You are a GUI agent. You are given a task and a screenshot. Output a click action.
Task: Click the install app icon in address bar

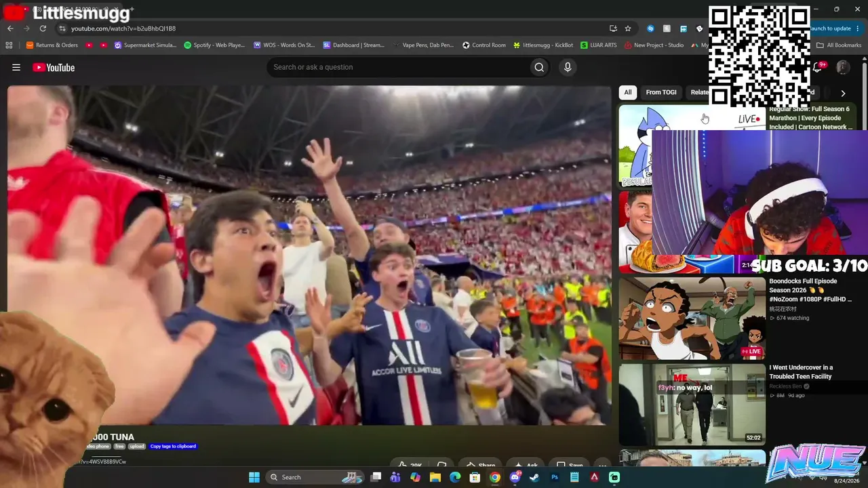click(613, 28)
